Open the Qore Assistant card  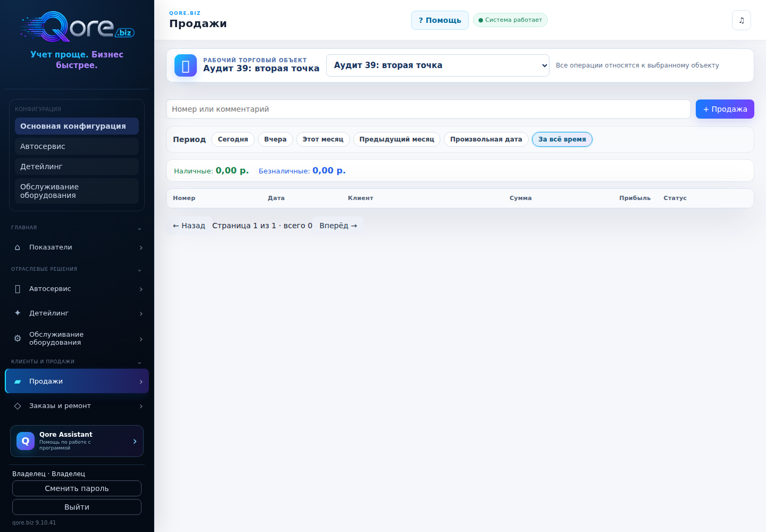[x=77, y=441]
